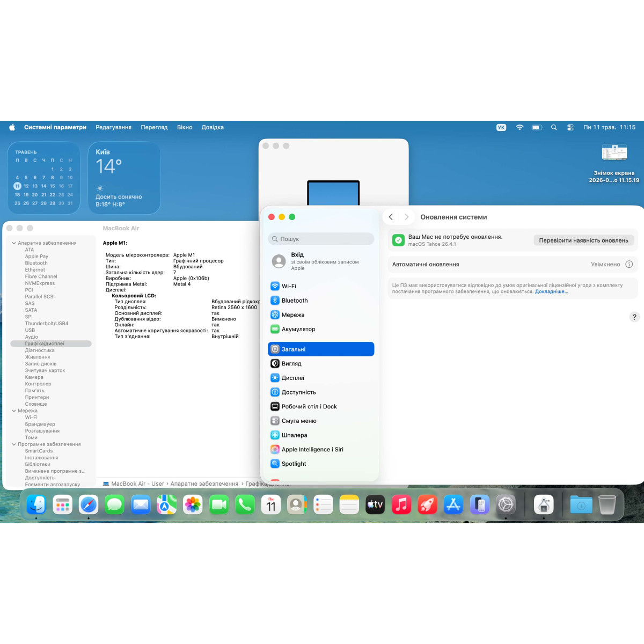Image resolution: width=644 pixels, height=644 pixels.
Task: Open the Trash in the Dock
Action: click(607, 504)
